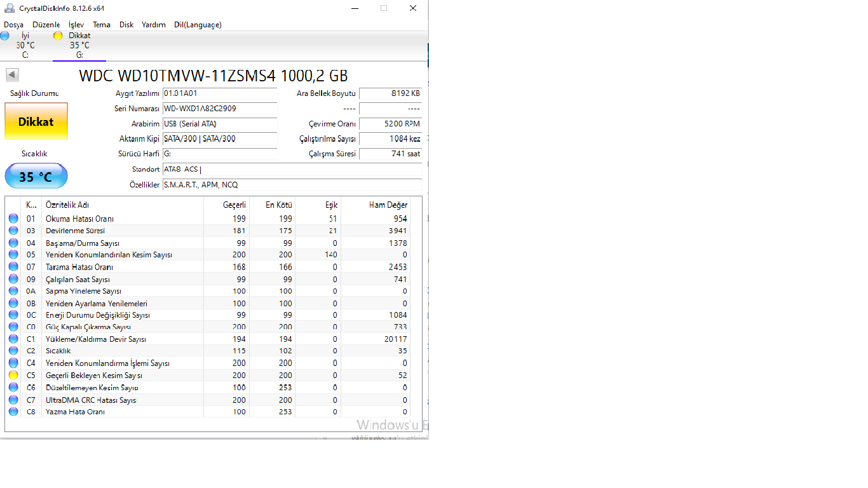Click the Geçerli column header

[x=226, y=205]
